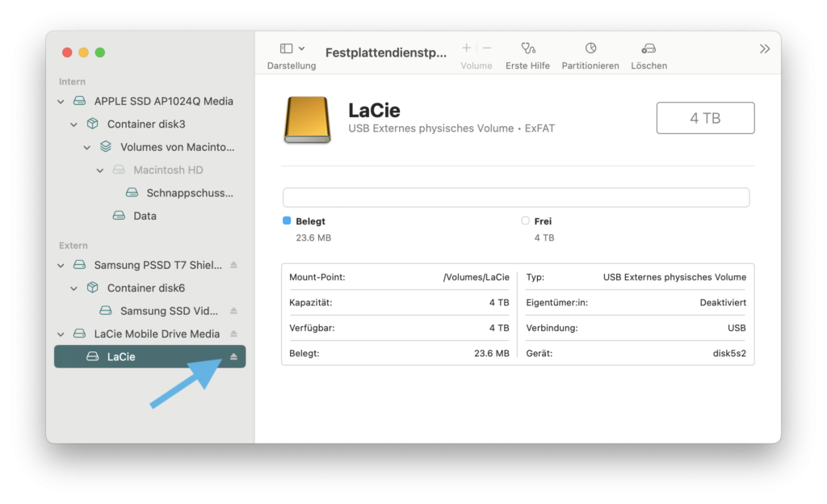Click the Löschen label
Image resolution: width=827 pixels, height=504 pixels.
pyautogui.click(x=649, y=66)
